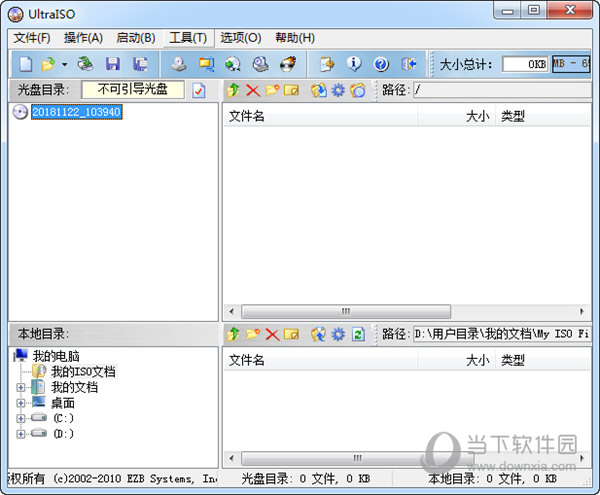Click the disc capacity bar showing MB
The width and height of the screenshot is (600, 495).
[x=571, y=64]
